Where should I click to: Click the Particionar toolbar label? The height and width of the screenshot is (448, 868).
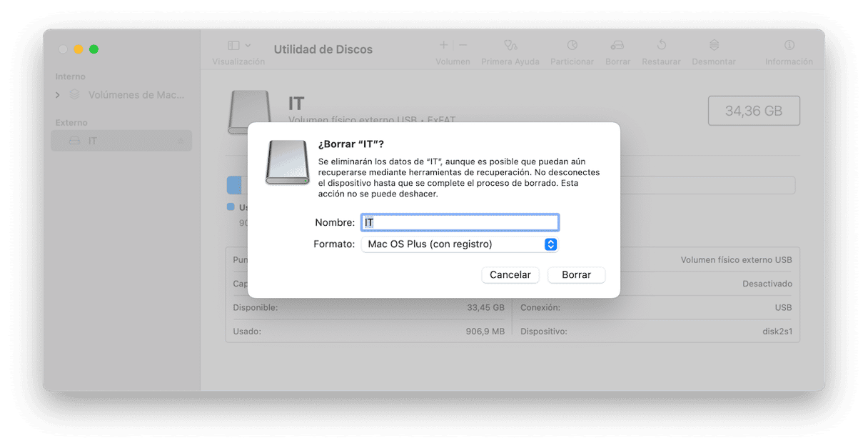(x=572, y=62)
